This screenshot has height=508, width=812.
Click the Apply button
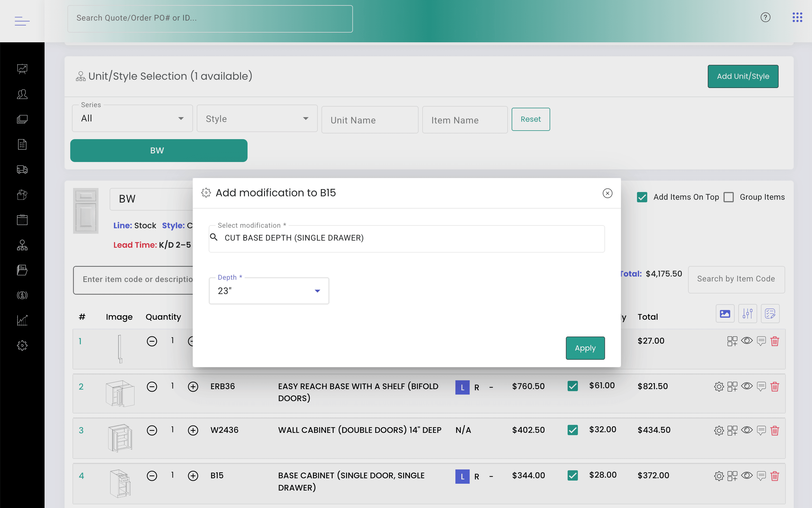pos(585,348)
